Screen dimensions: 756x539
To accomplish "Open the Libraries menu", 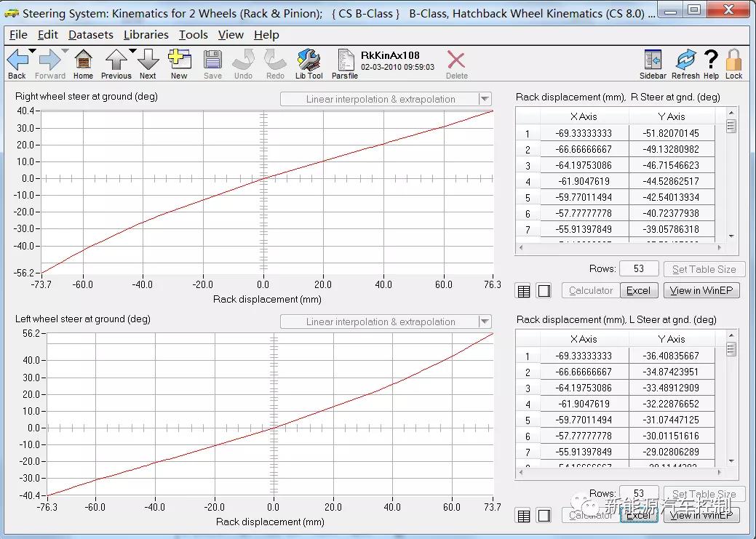I will click(146, 35).
